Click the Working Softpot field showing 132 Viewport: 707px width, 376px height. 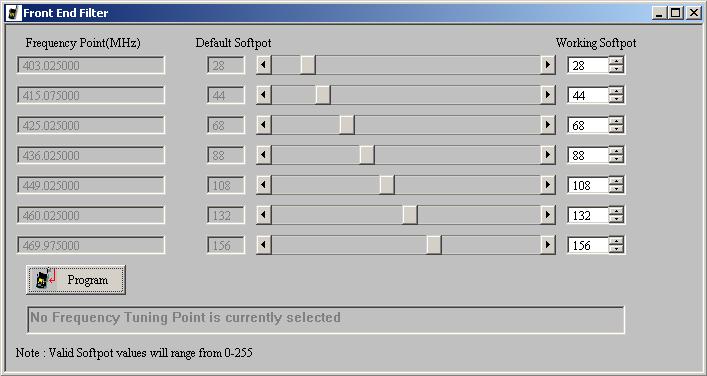pos(588,215)
